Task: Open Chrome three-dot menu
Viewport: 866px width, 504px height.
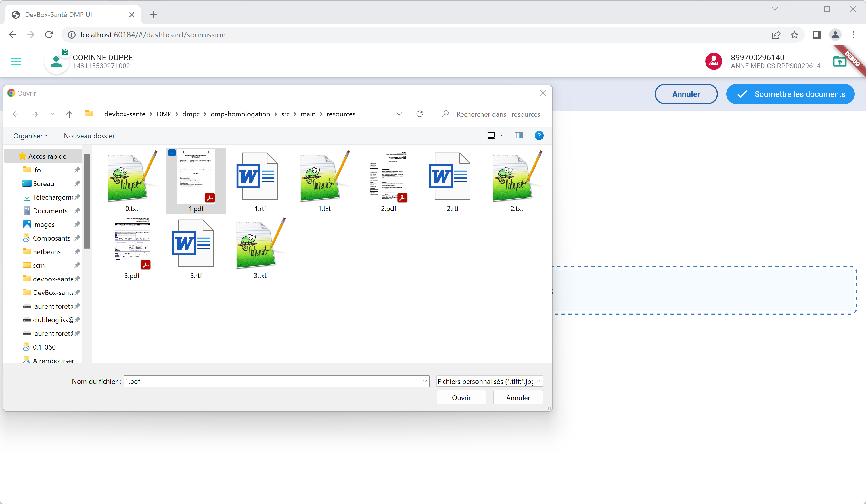Action: point(853,35)
